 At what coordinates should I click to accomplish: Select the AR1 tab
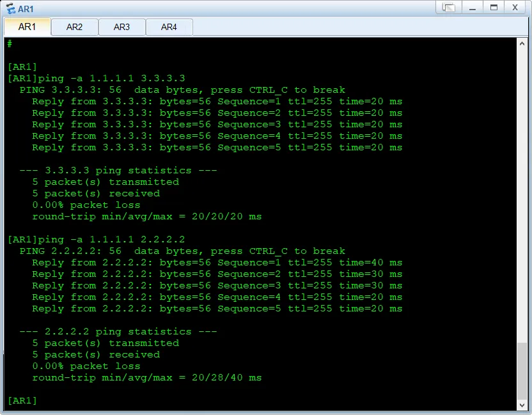point(27,27)
